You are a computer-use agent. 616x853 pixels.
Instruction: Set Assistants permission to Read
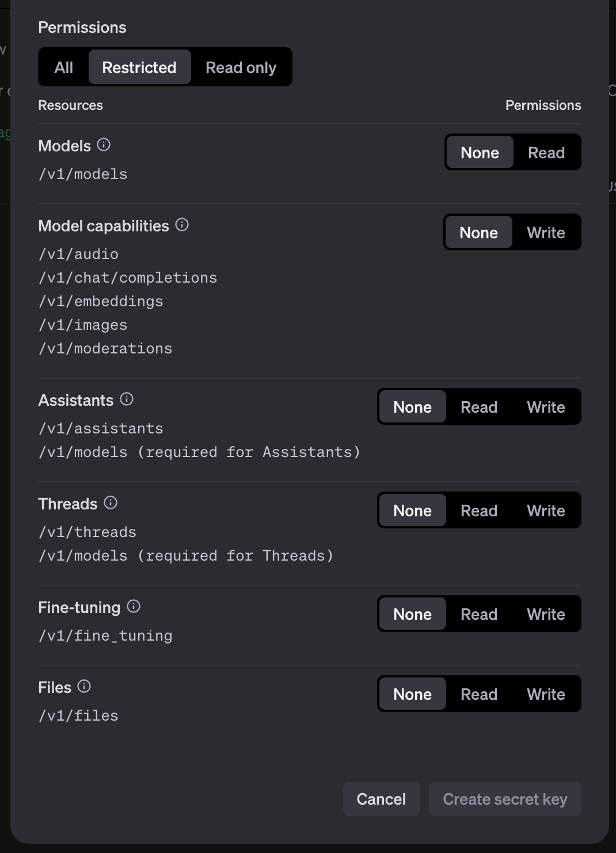[478, 406]
